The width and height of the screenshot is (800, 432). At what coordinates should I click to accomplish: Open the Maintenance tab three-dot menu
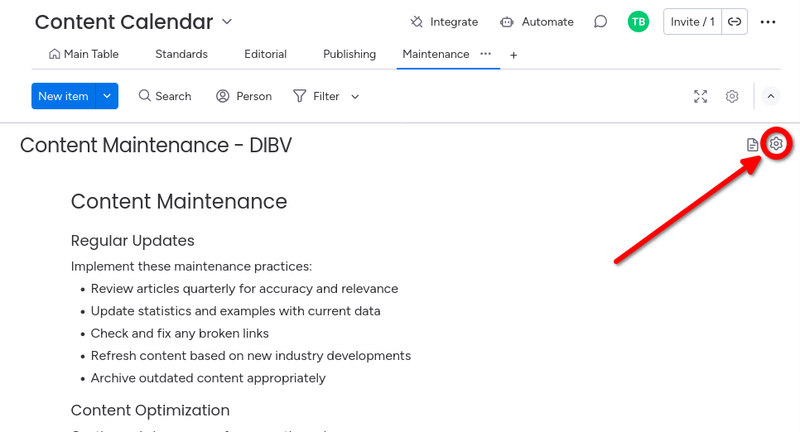coord(486,54)
